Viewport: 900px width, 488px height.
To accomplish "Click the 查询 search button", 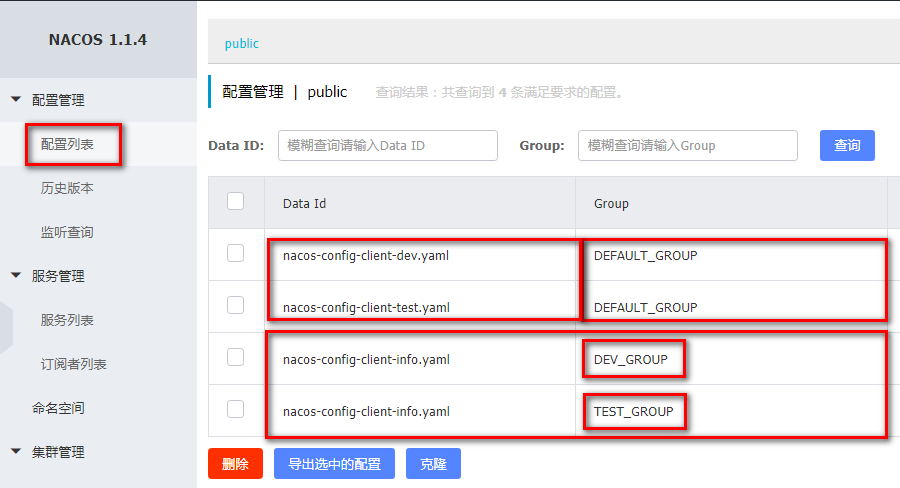I will 847,145.
